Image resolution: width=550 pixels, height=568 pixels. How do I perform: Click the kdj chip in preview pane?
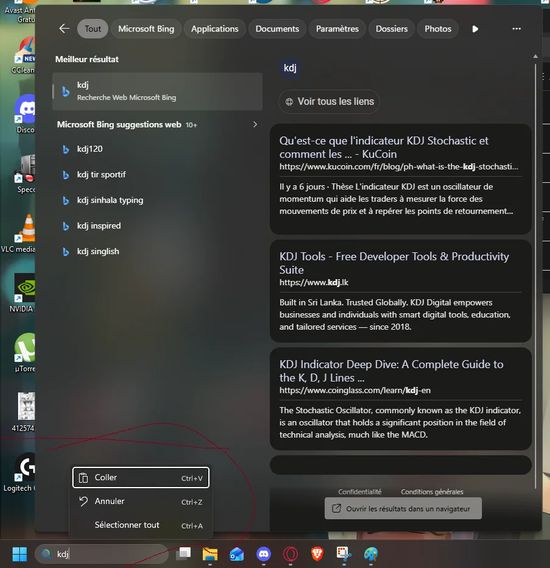click(290, 68)
